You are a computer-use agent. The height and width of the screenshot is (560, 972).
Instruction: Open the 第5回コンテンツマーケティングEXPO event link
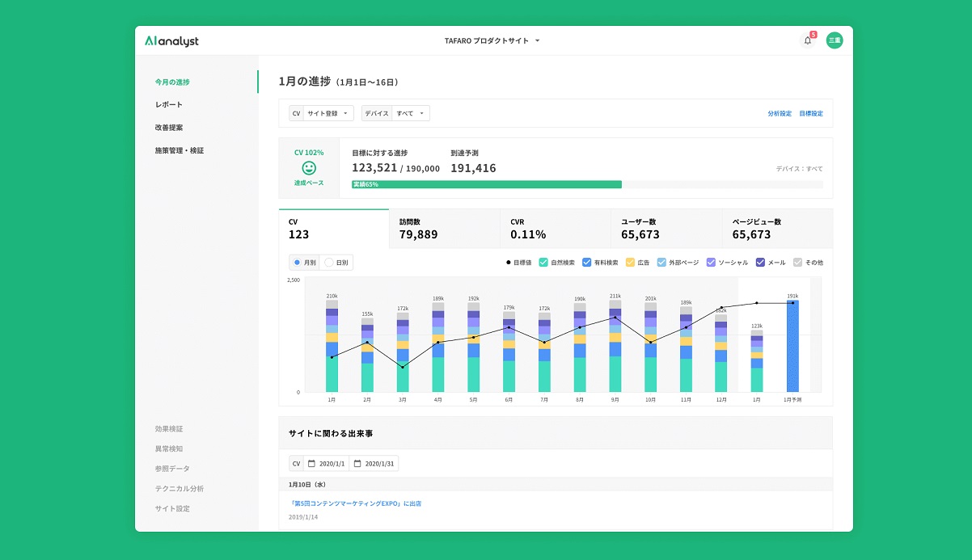tap(355, 503)
